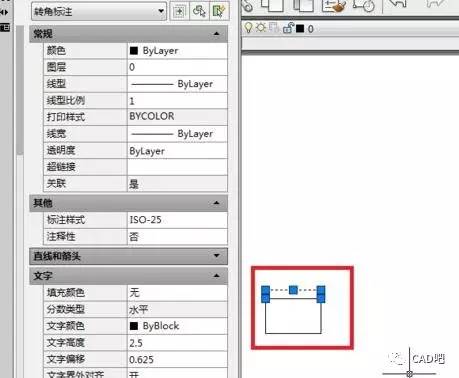Toggle layer on/off light bulb icon
The height and width of the screenshot is (378, 459).
tap(248, 28)
